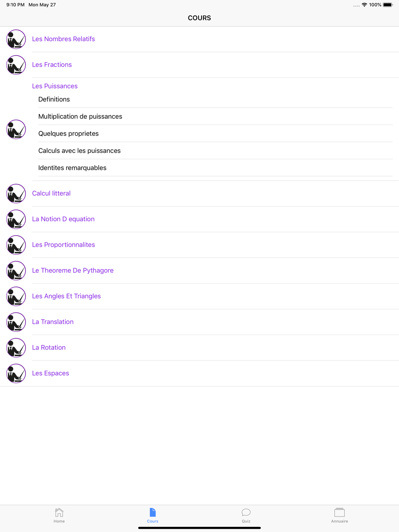Tap teacher icon beside Les Puissances section
Screen dimensions: 399x532
coord(16,129)
